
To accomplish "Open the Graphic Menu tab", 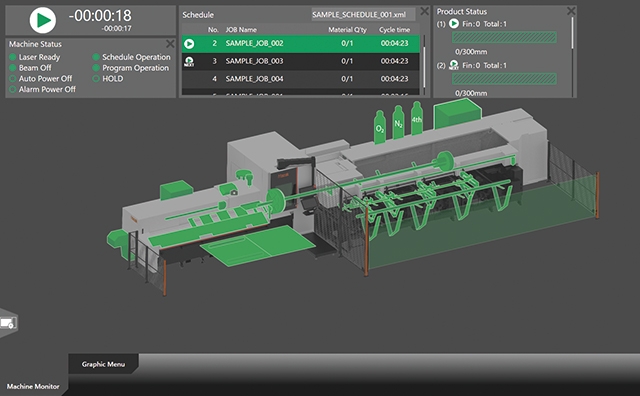I will [103, 364].
